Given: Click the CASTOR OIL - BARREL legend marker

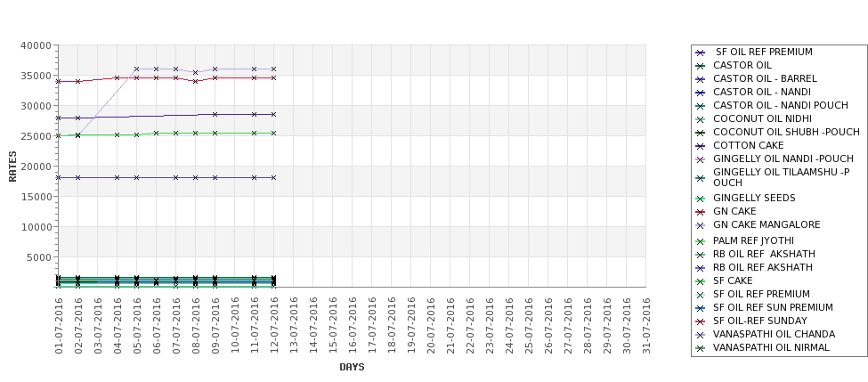Looking at the screenshot, I should coord(701,80).
